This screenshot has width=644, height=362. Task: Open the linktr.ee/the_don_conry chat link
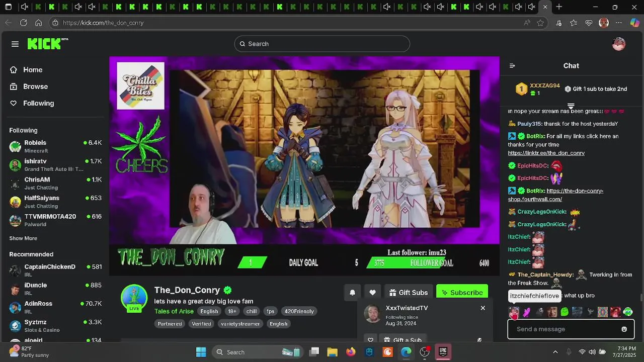click(546, 153)
